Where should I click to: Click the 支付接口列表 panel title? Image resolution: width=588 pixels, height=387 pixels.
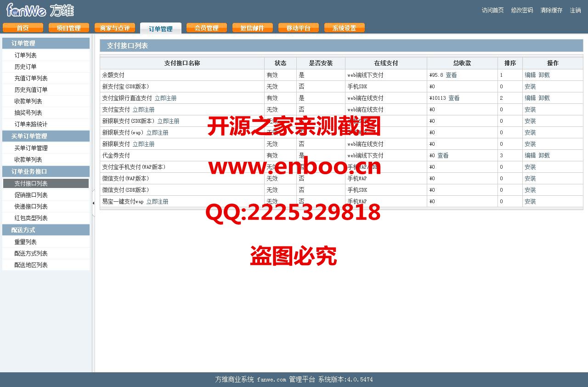(127, 46)
